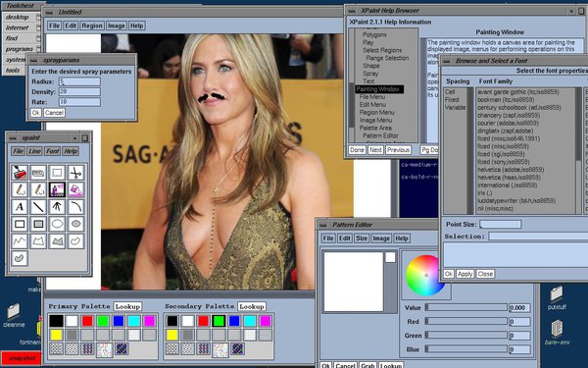Click Apply in font selection dialog

point(465,274)
